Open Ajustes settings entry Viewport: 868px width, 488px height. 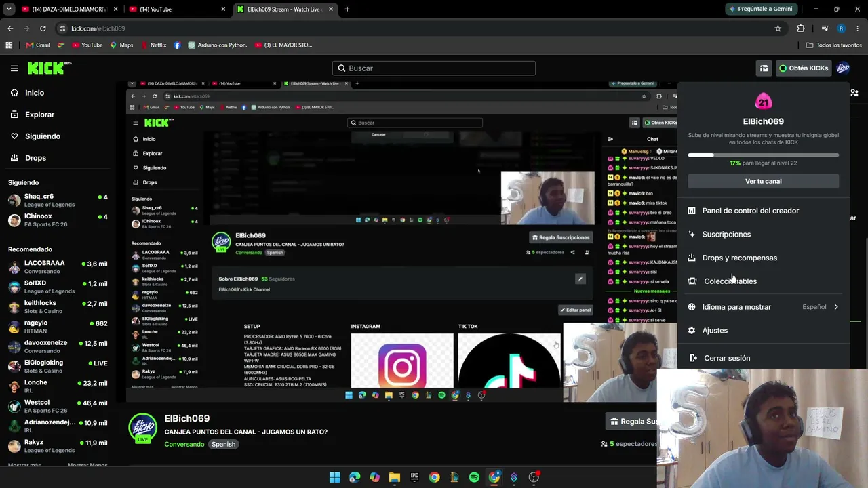point(764,331)
